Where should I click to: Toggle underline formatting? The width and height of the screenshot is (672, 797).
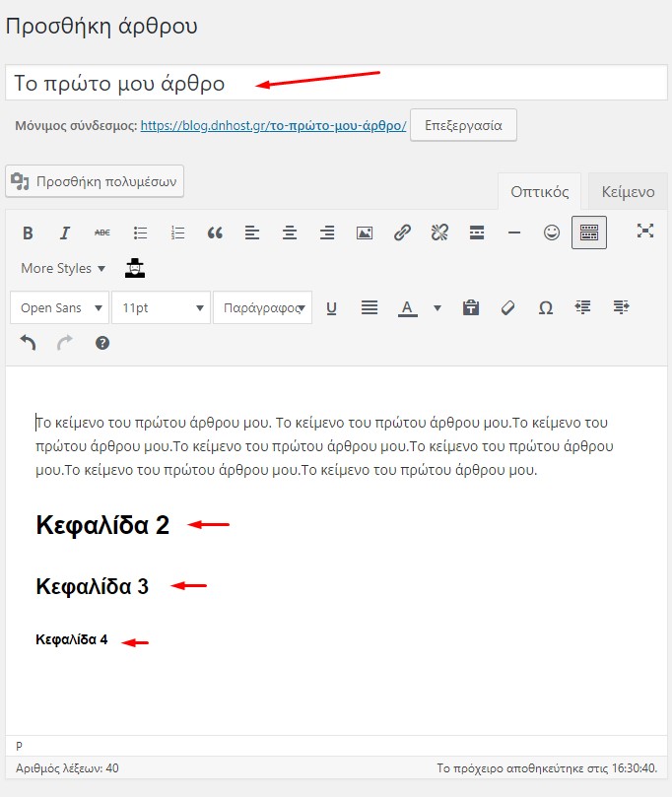click(x=331, y=307)
